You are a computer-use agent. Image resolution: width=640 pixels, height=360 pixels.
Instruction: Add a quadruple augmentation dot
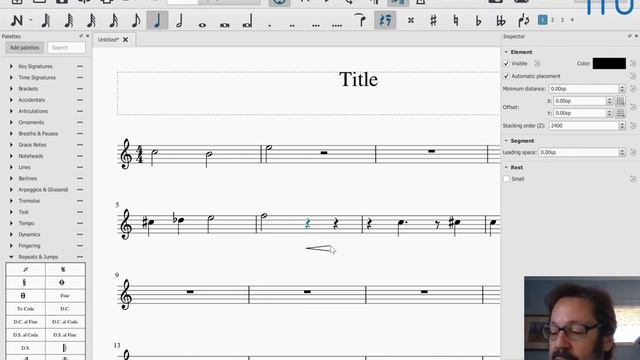coord(337,25)
